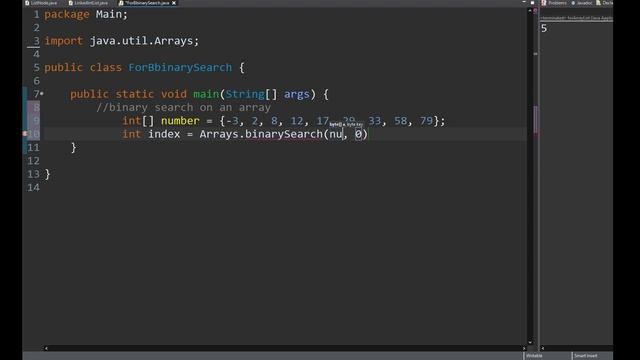Click the console horizontal scroll left arrow

click(x=542, y=348)
